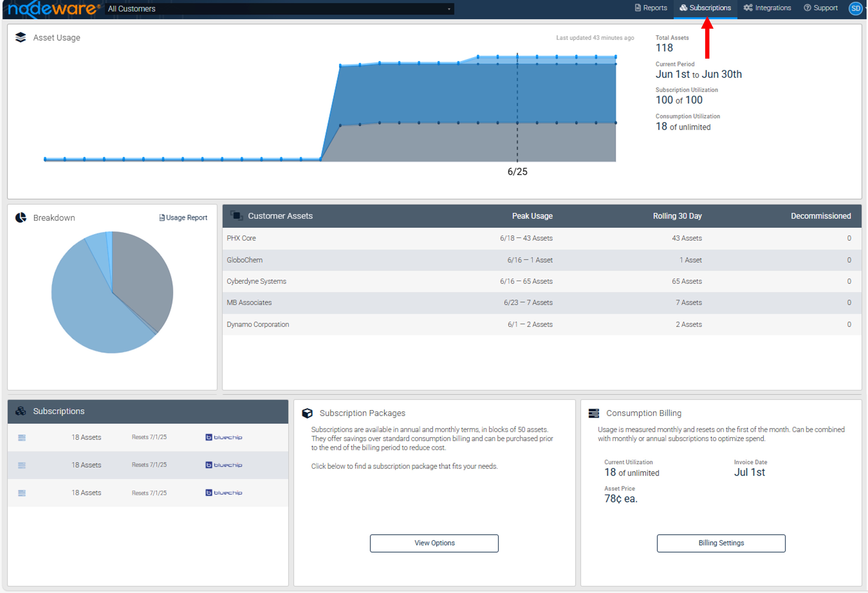The image size is (868, 593).
Task: Click the Breakdown pie chart icon
Action: (21, 217)
